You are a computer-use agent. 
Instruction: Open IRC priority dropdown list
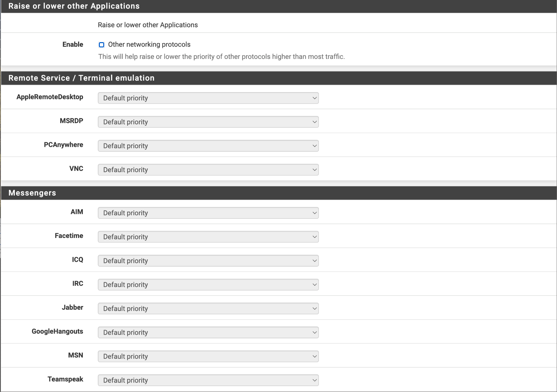tap(208, 285)
